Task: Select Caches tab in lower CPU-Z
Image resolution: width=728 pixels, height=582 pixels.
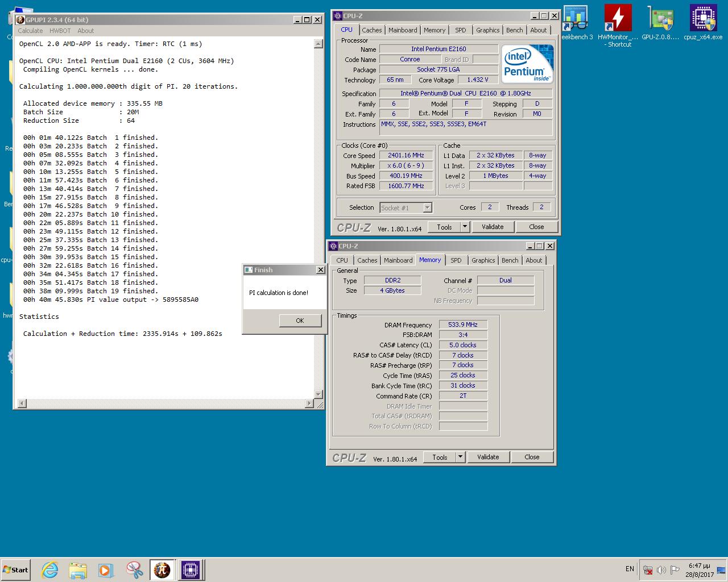Action: 367,260
